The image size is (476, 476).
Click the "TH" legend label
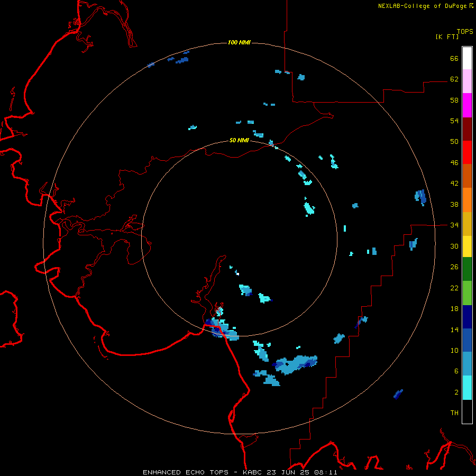[x=454, y=413]
